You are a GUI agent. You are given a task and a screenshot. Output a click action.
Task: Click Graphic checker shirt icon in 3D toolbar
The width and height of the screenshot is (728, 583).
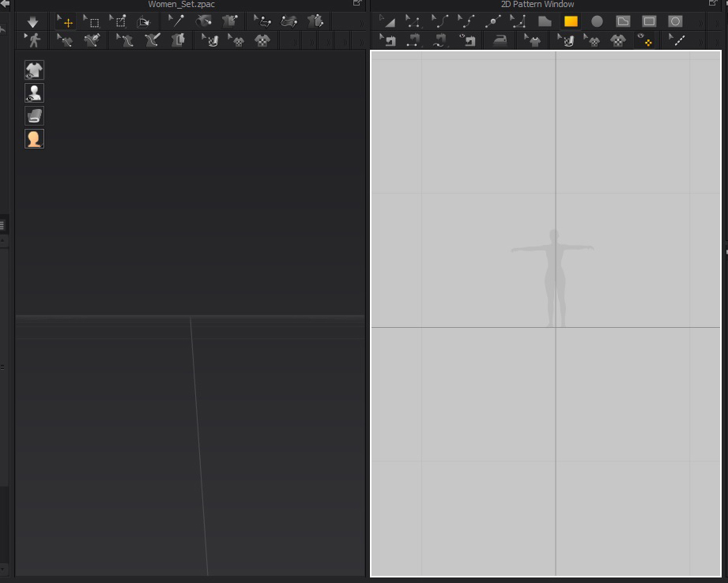pos(262,41)
